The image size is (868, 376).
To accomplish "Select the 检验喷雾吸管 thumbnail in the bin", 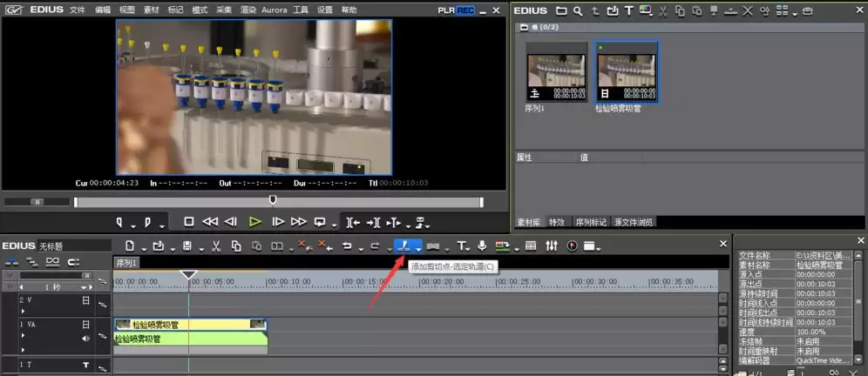I will coord(627,72).
